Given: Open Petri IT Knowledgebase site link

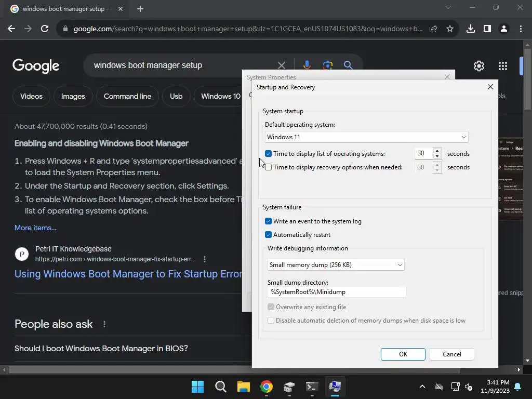Looking at the screenshot, I should coord(73,249).
